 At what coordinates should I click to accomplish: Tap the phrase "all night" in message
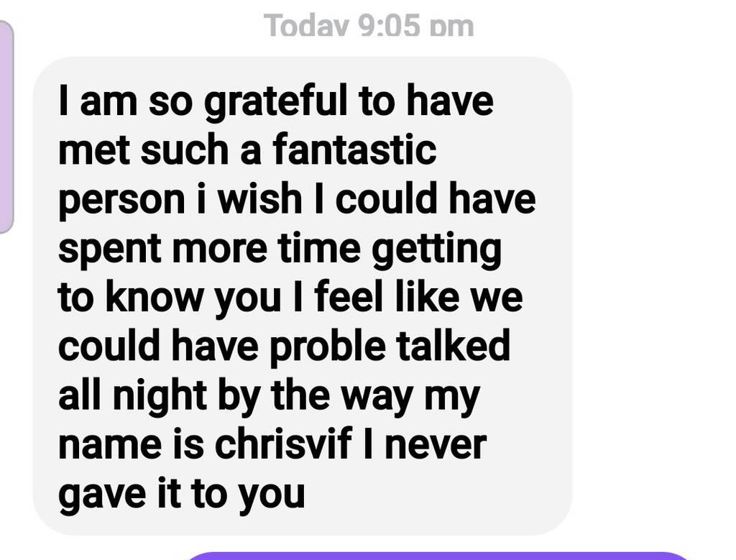(132, 397)
